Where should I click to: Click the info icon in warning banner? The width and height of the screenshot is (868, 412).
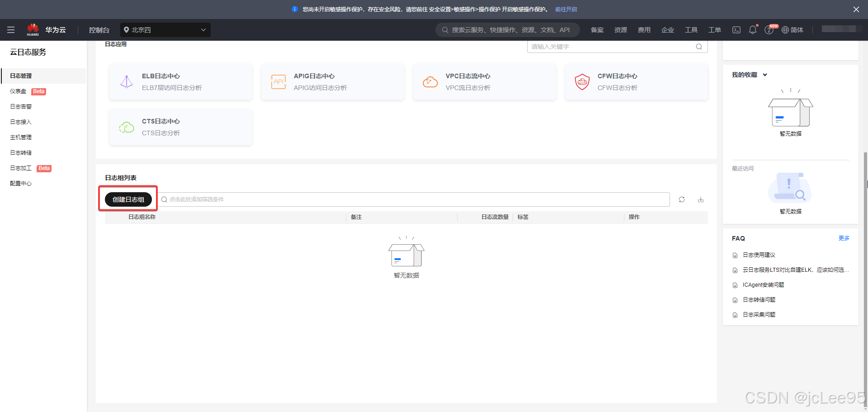tap(295, 9)
